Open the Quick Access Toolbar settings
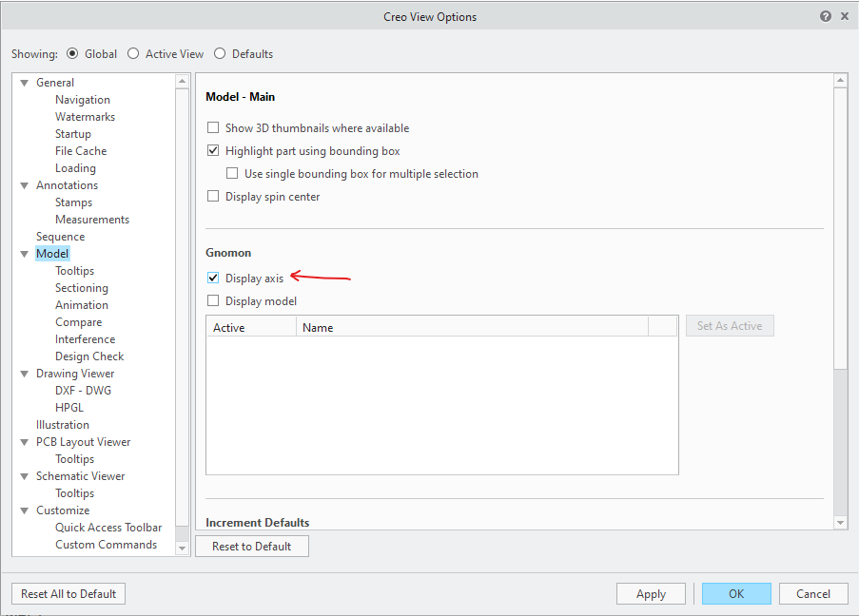The width and height of the screenshot is (859, 616). [107, 527]
